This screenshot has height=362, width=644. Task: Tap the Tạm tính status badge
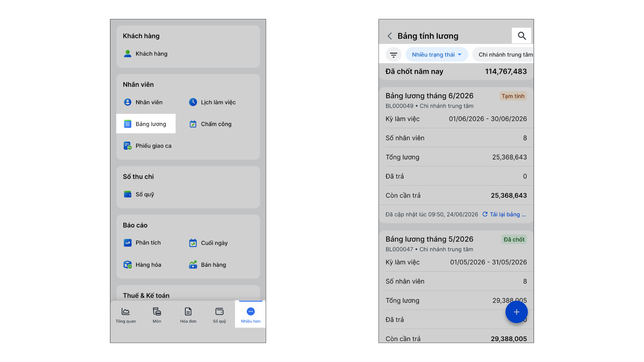tap(513, 96)
